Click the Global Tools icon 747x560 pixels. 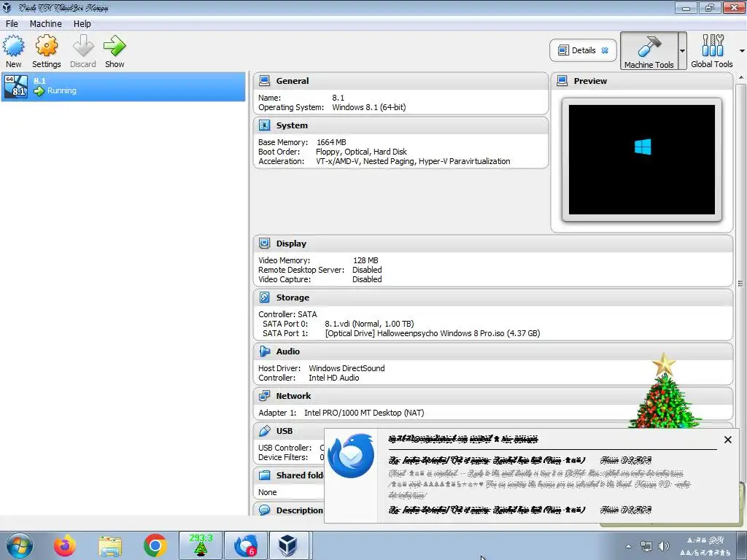(x=712, y=46)
